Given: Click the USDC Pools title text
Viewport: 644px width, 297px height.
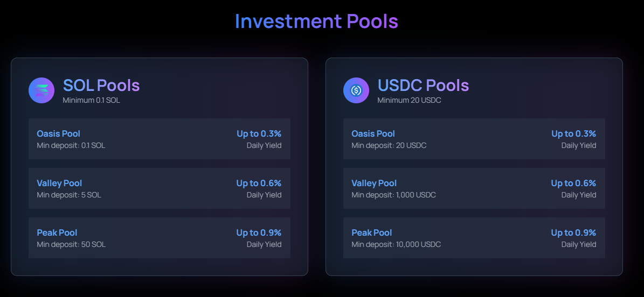Looking at the screenshot, I should 424,86.
